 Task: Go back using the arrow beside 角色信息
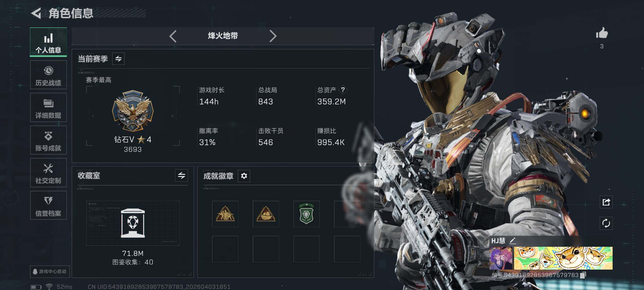tap(36, 13)
